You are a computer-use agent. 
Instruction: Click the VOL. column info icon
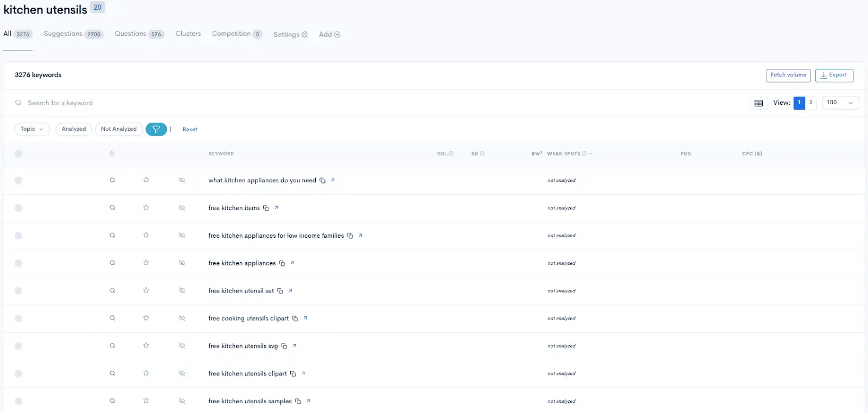(451, 154)
